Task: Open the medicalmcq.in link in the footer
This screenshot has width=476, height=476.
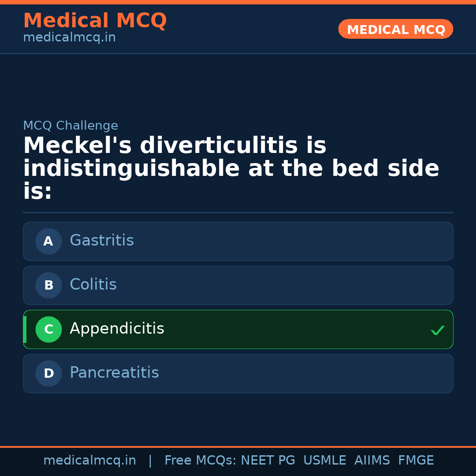Action: (x=89, y=461)
